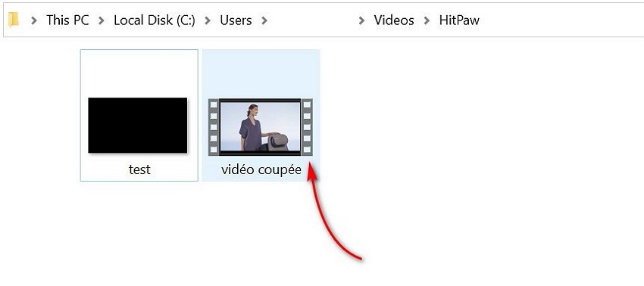Navigate to the Videos folder breadcrumb

394,20
